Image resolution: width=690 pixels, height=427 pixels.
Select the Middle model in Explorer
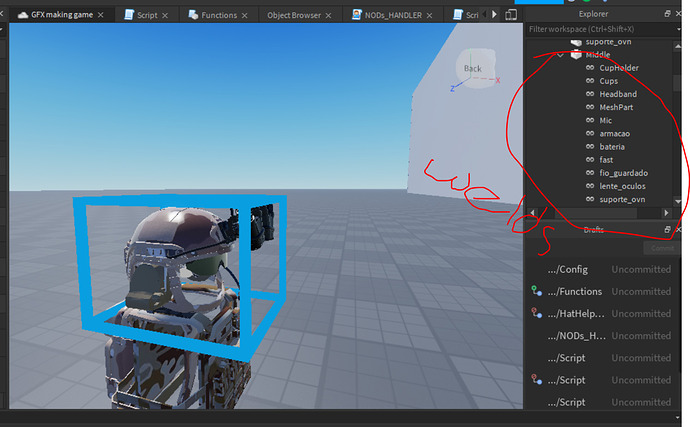pyautogui.click(x=598, y=55)
